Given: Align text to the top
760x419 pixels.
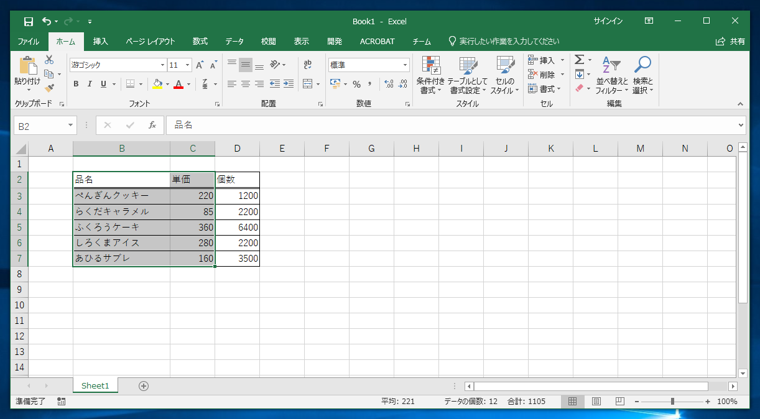Looking at the screenshot, I should tap(232, 64).
